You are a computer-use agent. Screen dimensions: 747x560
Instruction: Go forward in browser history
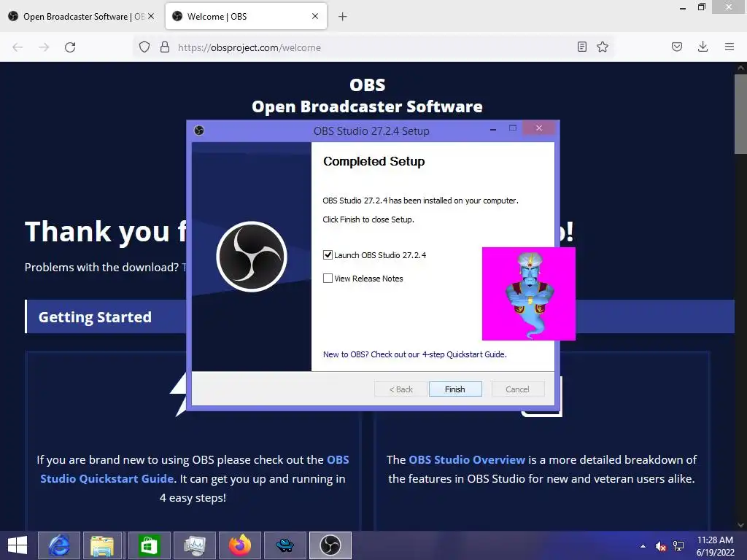point(44,47)
